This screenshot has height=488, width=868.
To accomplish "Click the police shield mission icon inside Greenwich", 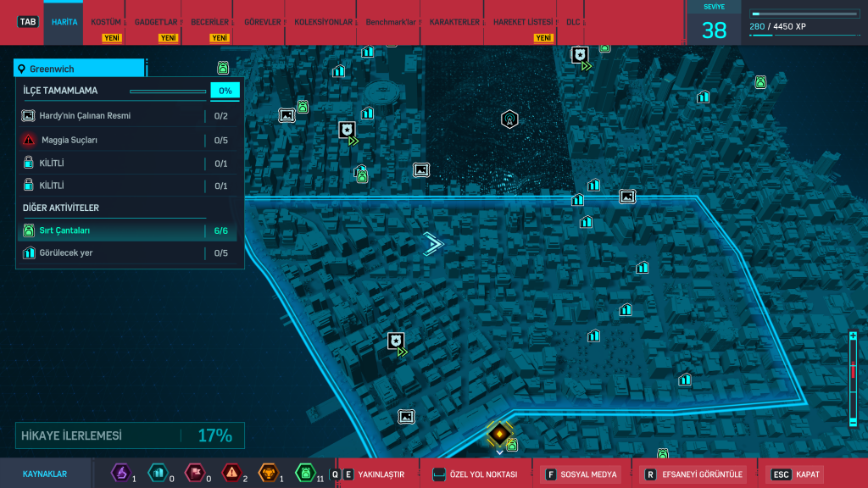I will tap(397, 342).
